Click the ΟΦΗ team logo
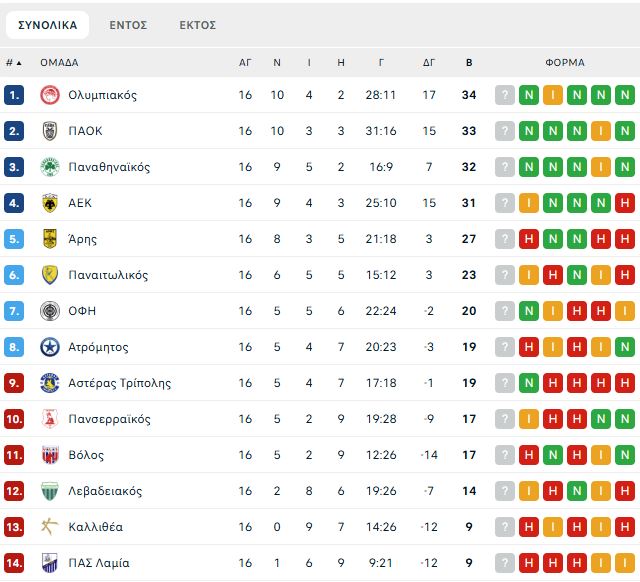Viewport: 640px width, 582px height. coord(49,311)
